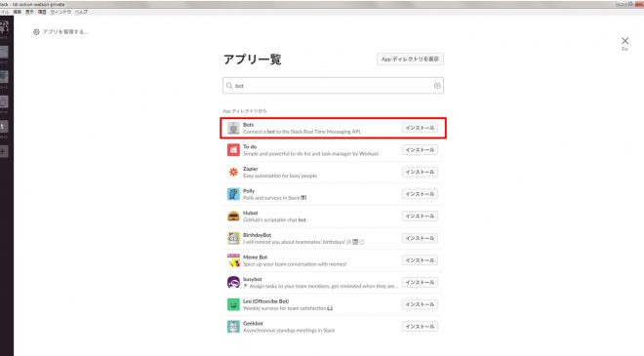Clear the search text with the circled X
This screenshot has height=356, width=644.
437,86
